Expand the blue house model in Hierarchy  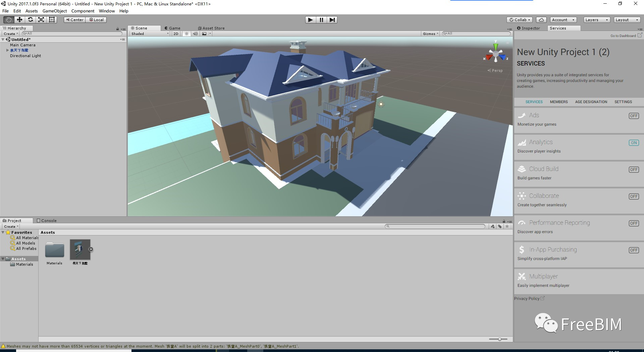7,50
